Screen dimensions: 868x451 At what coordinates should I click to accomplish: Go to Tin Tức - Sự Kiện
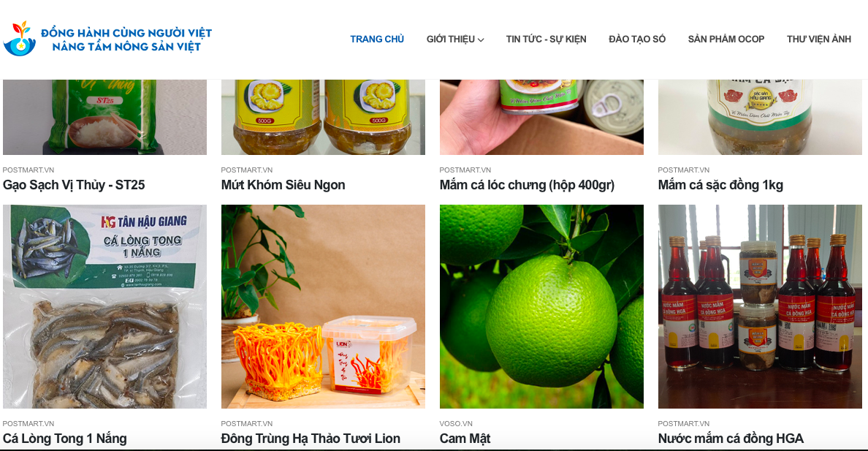pyautogui.click(x=546, y=39)
